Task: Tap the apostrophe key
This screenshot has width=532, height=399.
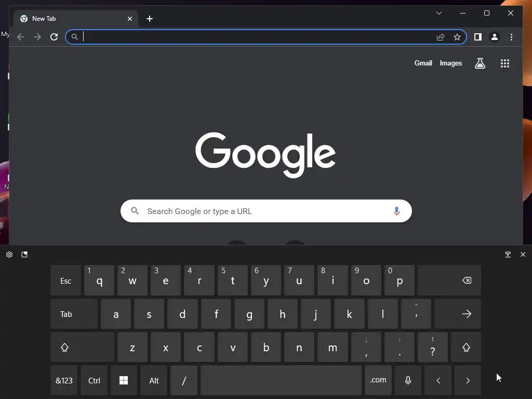Action: (416, 314)
